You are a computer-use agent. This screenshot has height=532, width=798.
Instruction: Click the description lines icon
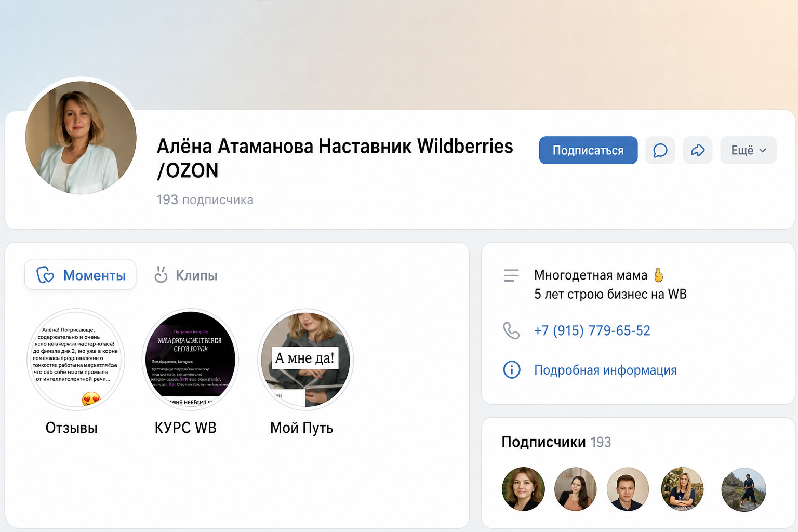pos(511,275)
